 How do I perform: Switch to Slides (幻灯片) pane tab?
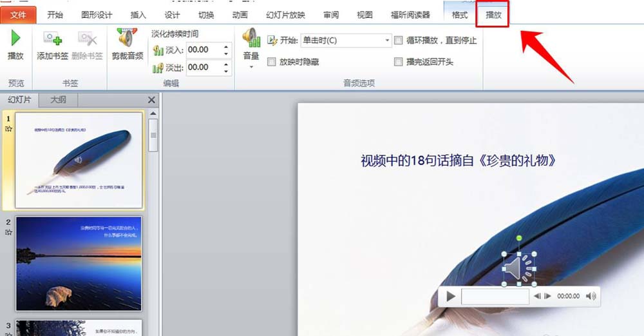coord(19,99)
